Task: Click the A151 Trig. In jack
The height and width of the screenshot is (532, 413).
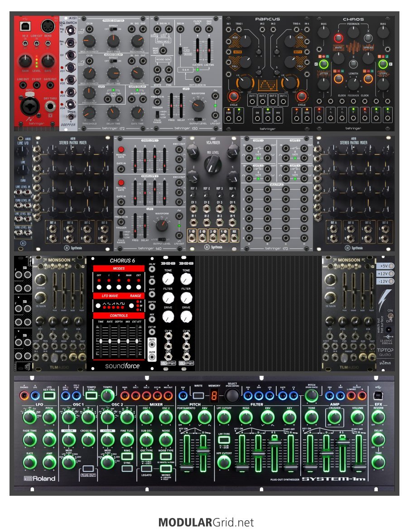Action: coord(71,30)
